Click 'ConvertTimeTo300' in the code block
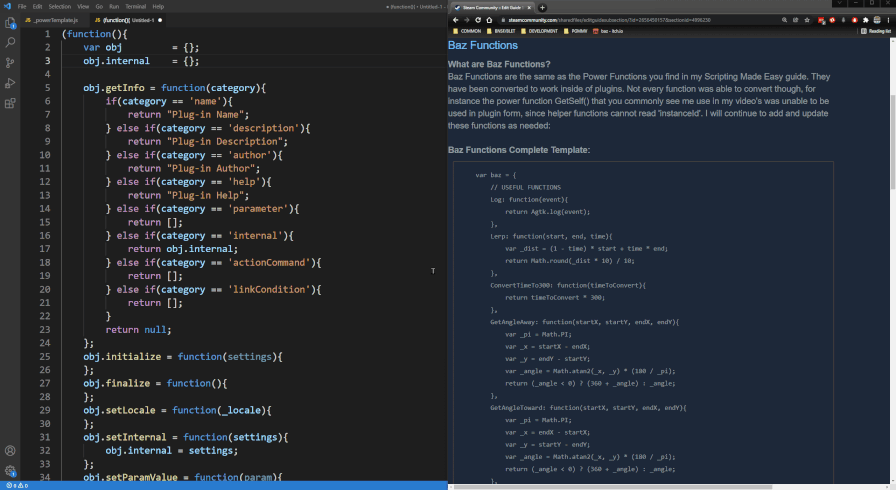Image resolution: width=896 pixels, height=490 pixels. click(x=522, y=285)
